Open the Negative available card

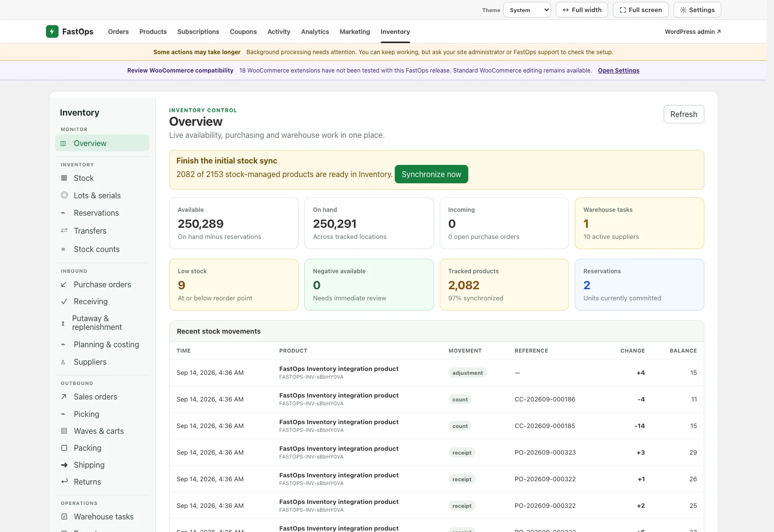coord(369,284)
